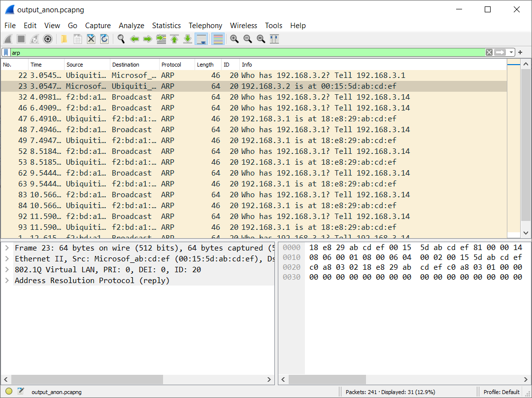
Task: Open the Edit menu
Action: coord(30,26)
